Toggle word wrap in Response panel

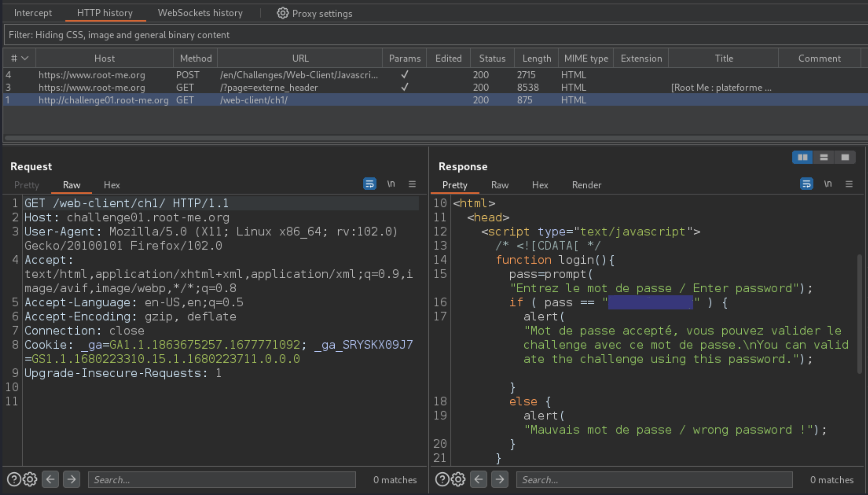(x=806, y=184)
